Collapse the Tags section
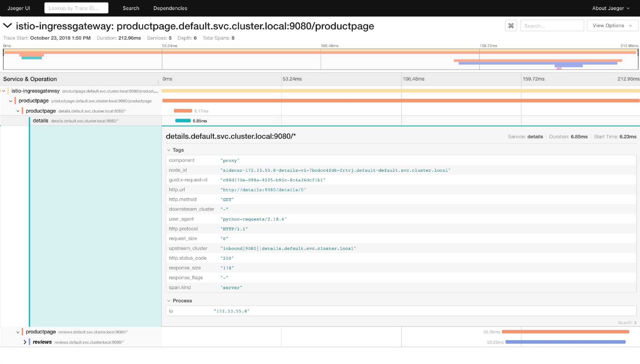640x364 pixels. pos(169,150)
